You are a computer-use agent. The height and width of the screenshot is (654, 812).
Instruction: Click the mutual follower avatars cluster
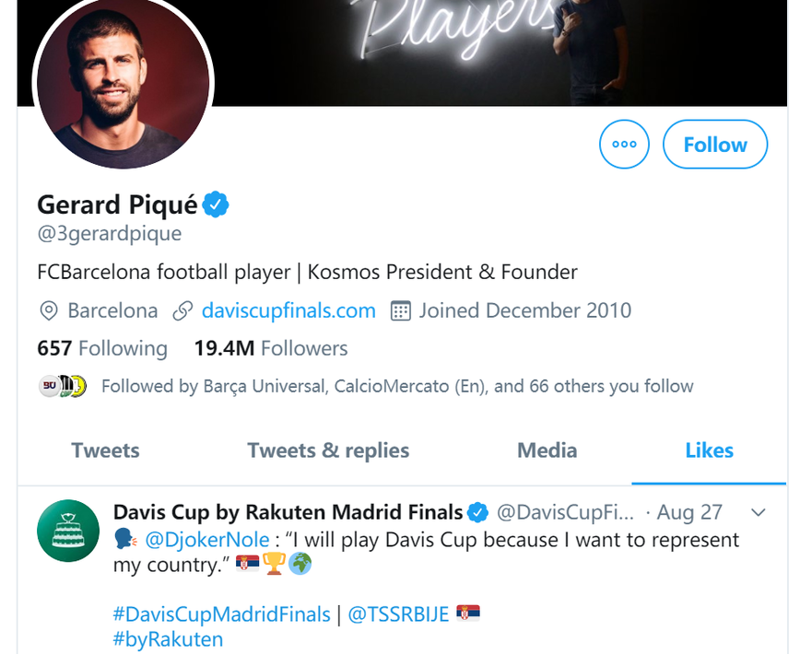pyautogui.click(x=63, y=386)
